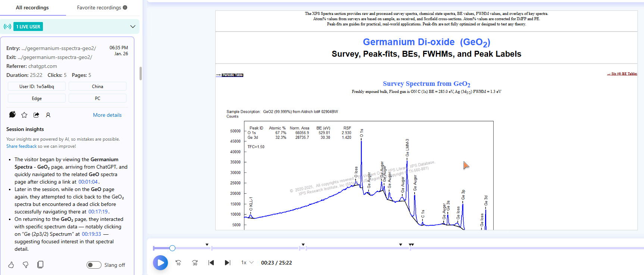
Task: Play the session recording
Action: pyautogui.click(x=160, y=263)
